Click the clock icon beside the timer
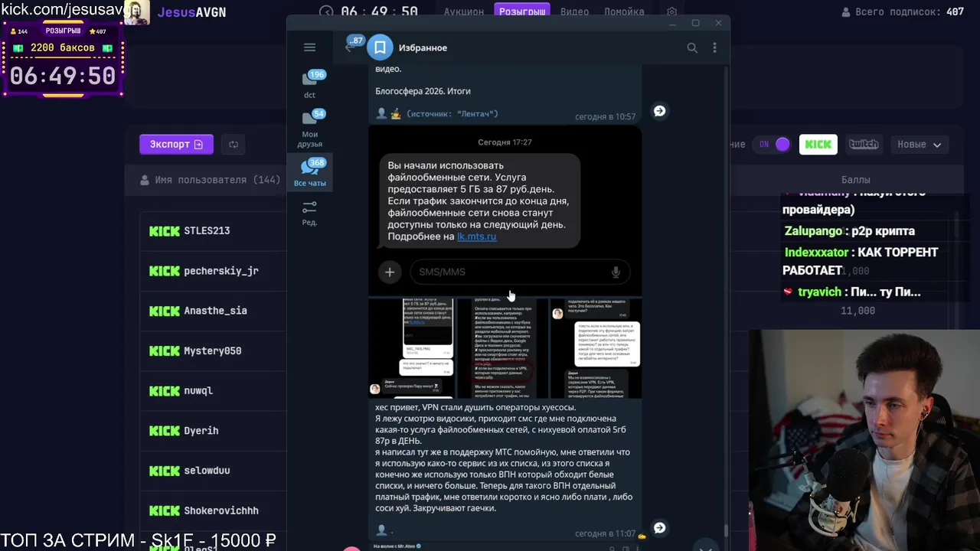The image size is (980, 551). (326, 11)
